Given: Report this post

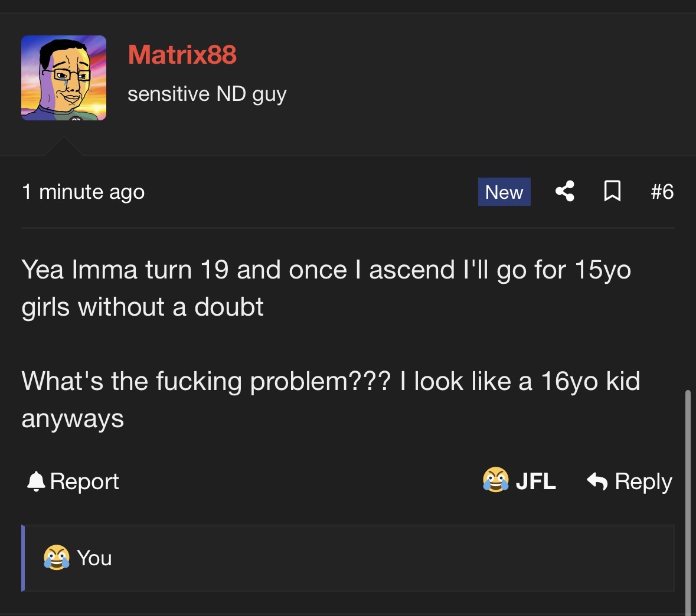Looking at the screenshot, I should click(x=73, y=481).
